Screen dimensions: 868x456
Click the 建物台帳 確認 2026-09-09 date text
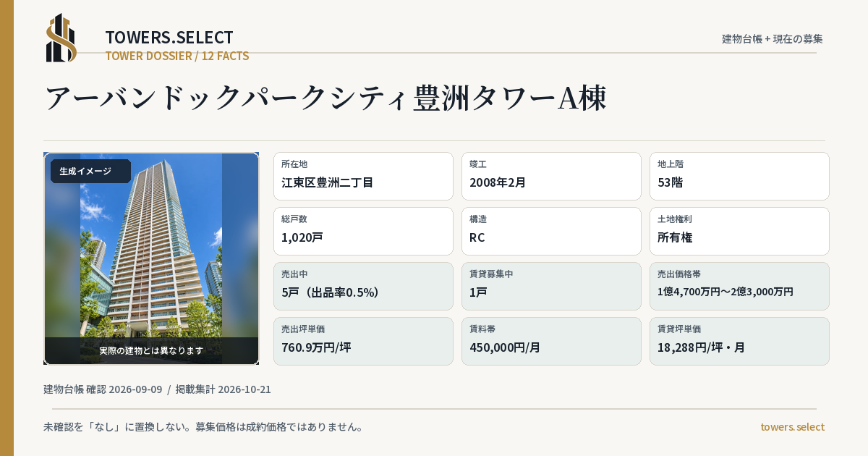[103, 389]
